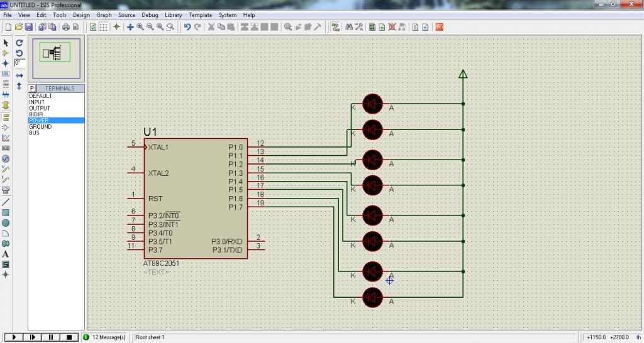The image size is (644, 343).
Task: Select the Selection Mode arrow tool
Action: [x=6, y=43]
